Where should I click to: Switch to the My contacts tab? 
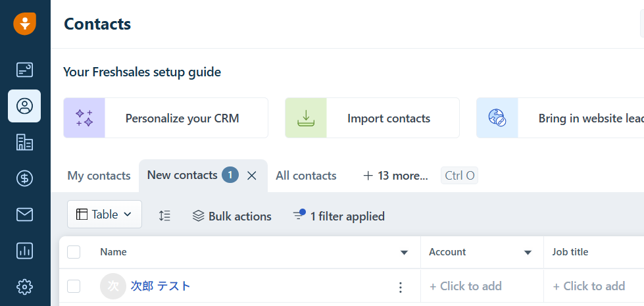coord(99,176)
